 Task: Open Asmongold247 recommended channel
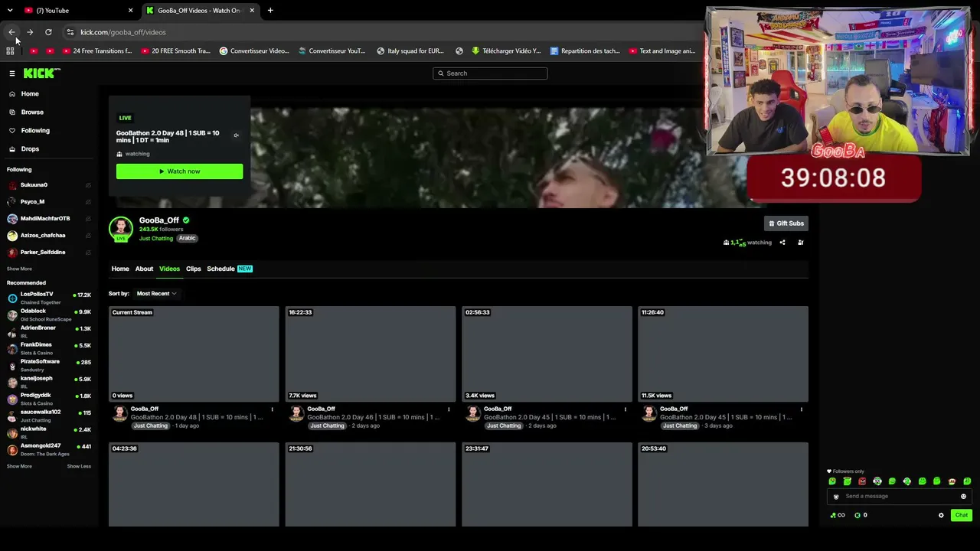[49, 449]
